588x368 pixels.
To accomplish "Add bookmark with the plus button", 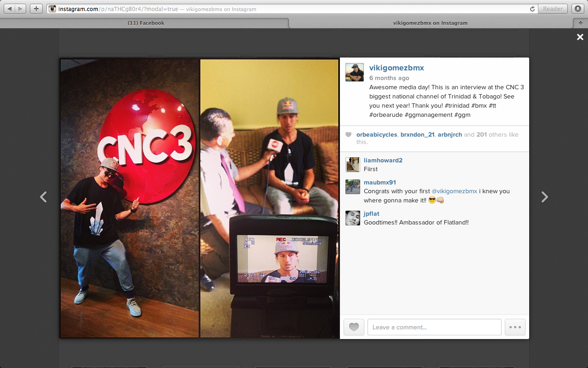I will 37,9.
